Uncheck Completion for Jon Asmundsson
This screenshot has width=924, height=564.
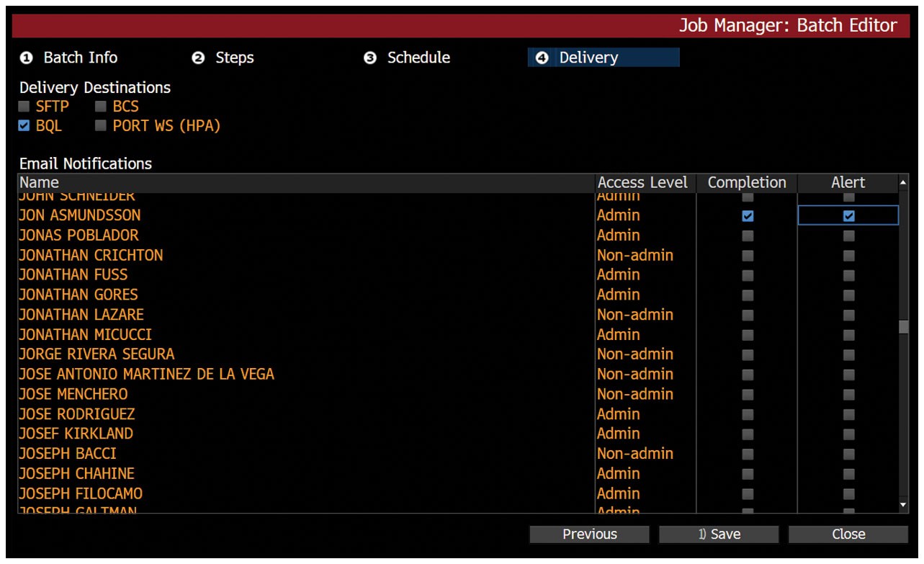[x=748, y=215]
